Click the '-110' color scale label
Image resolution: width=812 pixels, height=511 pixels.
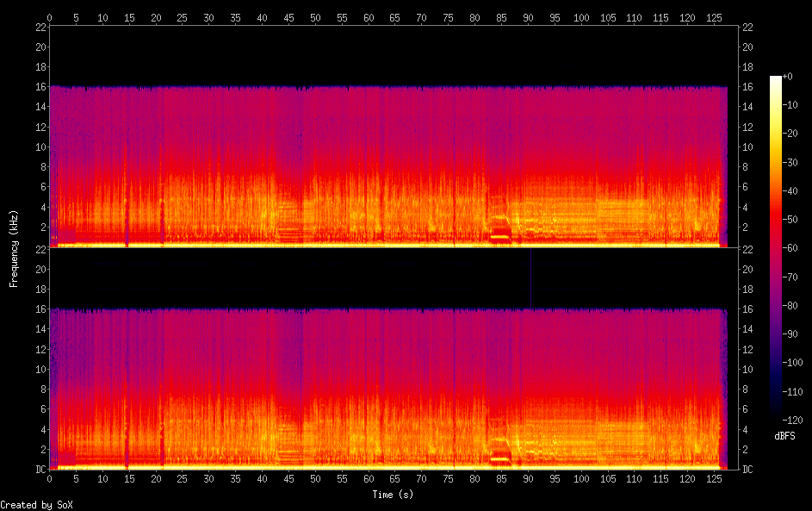pyautogui.click(x=793, y=392)
